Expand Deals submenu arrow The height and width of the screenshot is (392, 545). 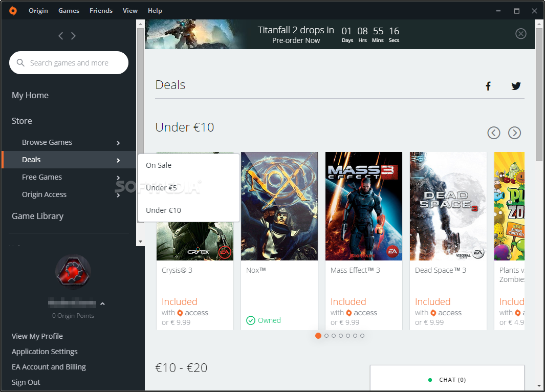(x=118, y=160)
